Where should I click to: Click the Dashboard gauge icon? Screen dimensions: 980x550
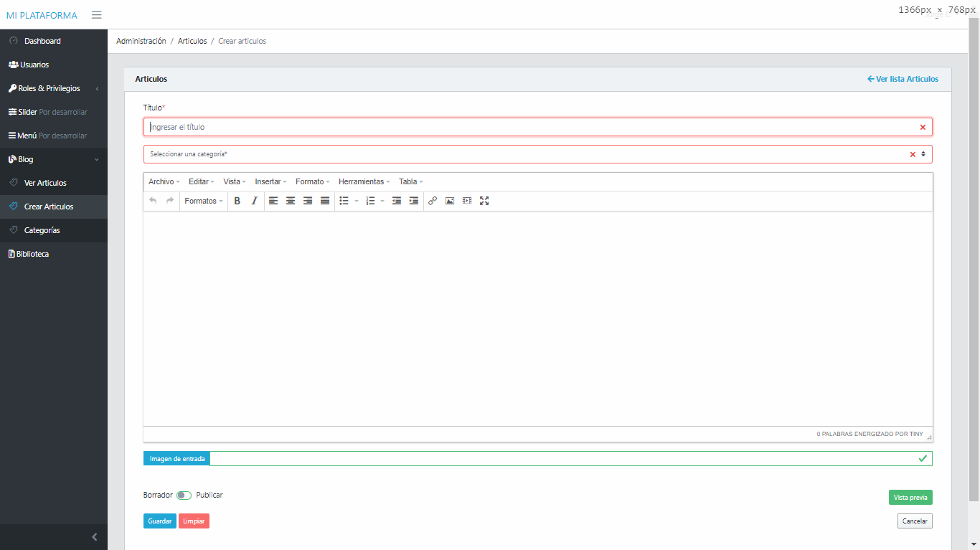tap(13, 41)
